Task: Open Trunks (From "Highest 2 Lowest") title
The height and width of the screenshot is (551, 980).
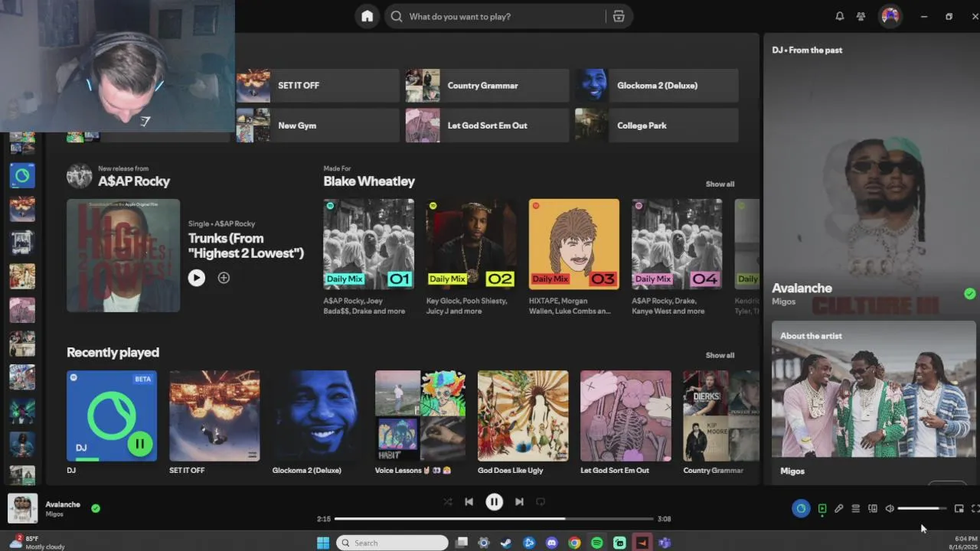Action: pos(246,246)
